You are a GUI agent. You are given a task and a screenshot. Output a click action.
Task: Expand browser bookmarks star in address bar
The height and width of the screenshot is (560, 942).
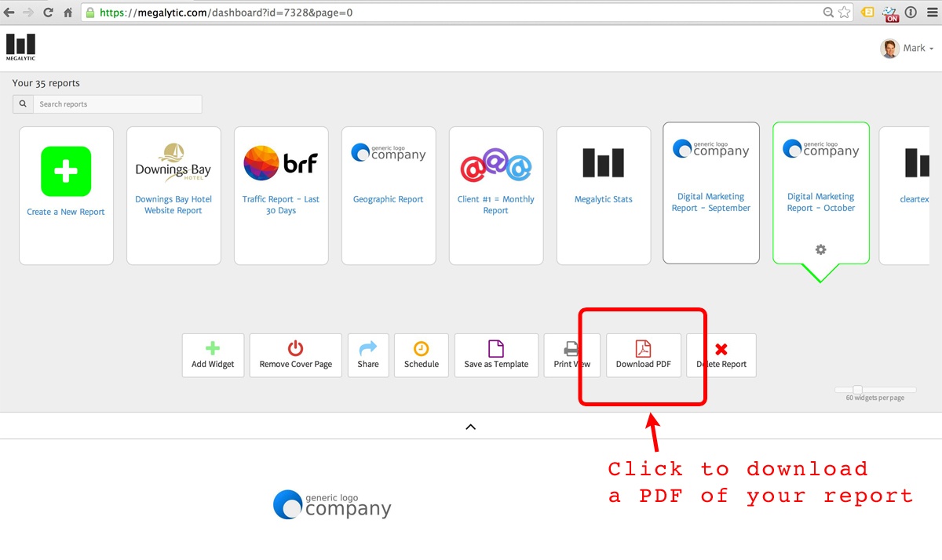[x=844, y=13]
